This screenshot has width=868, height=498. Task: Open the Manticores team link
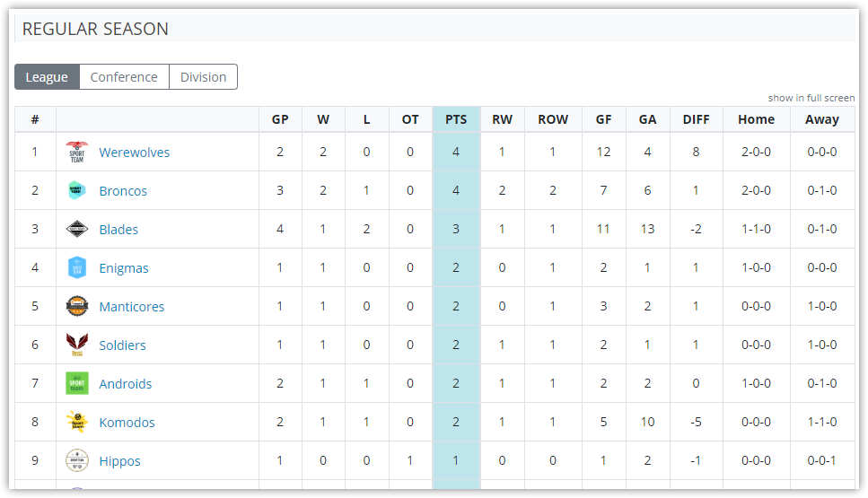(x=132, y=307)
